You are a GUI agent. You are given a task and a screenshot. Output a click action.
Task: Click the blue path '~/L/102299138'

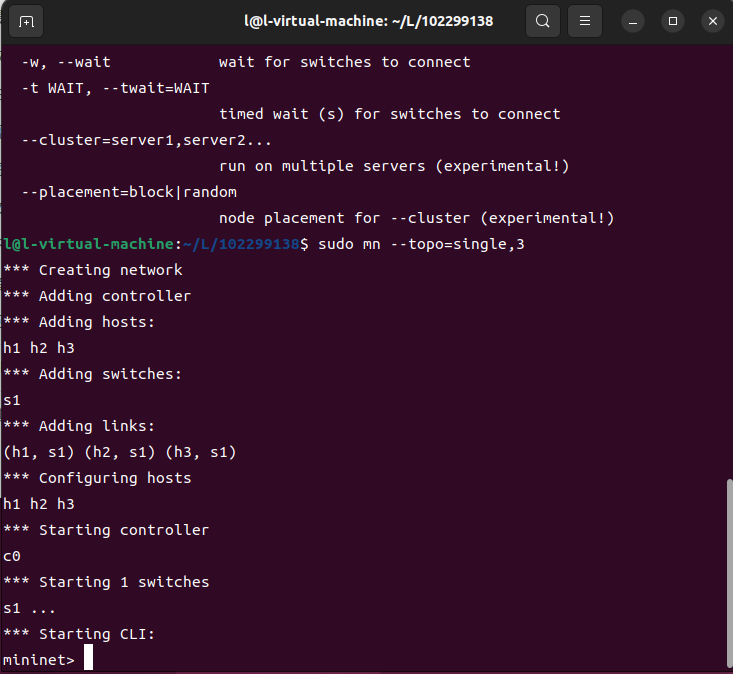point(241,244)
